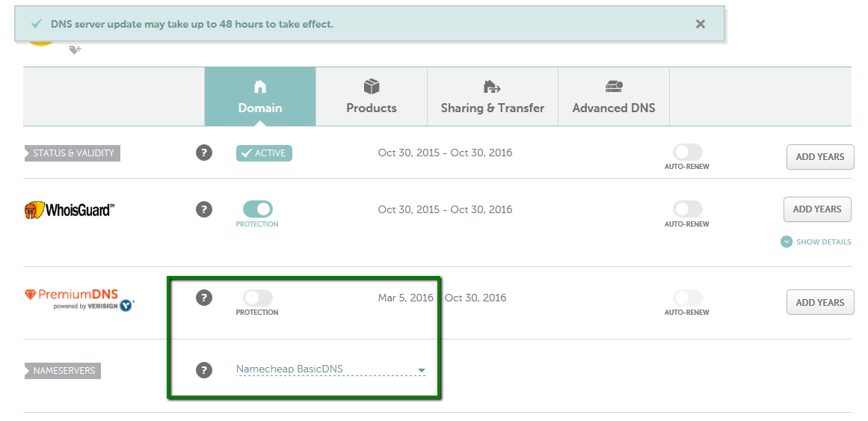Toggle PremiumDNS Auto-Renew switch
The height and width of the screenshot is (421, 868).
[x=687, y=298]
